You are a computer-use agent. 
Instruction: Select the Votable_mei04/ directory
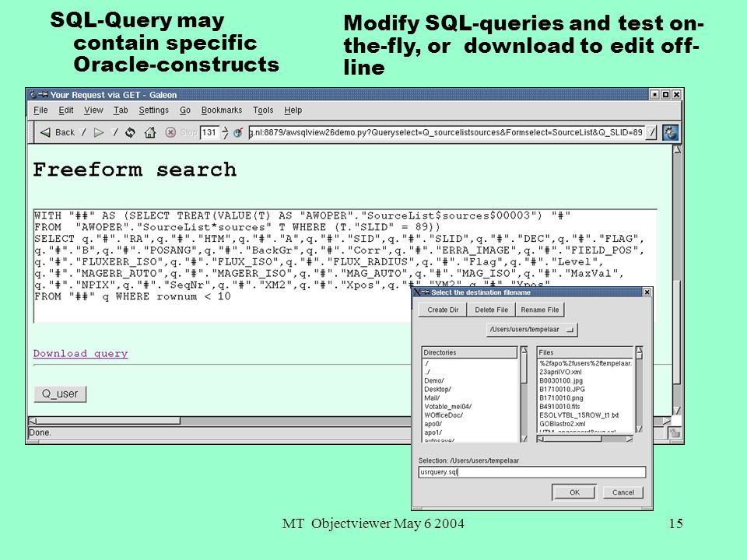(448, 406)
